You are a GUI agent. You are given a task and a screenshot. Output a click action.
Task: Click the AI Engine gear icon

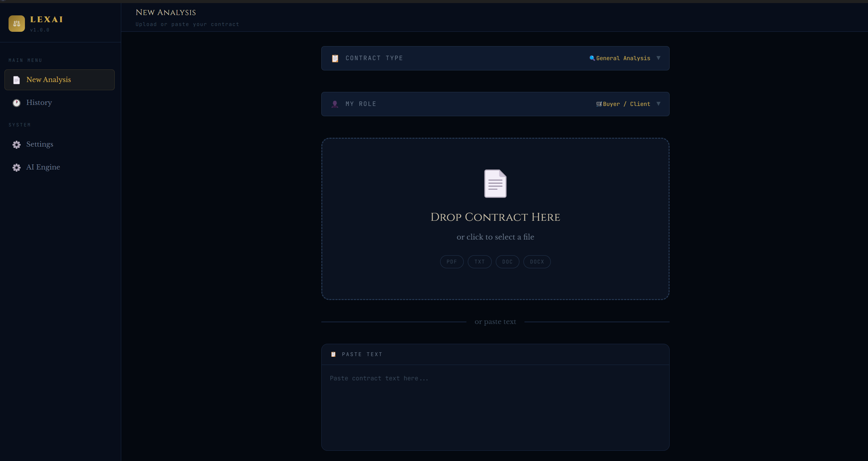click(16, 167)
